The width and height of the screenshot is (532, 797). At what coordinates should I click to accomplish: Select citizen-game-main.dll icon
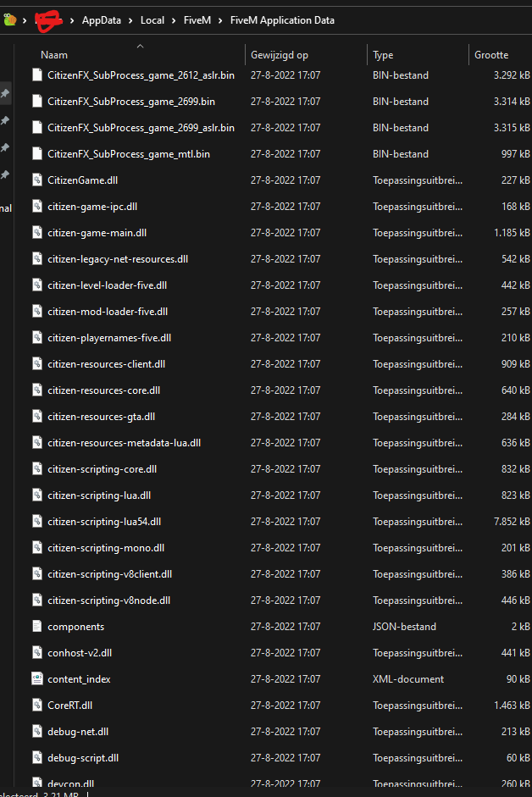coord(37,233)
